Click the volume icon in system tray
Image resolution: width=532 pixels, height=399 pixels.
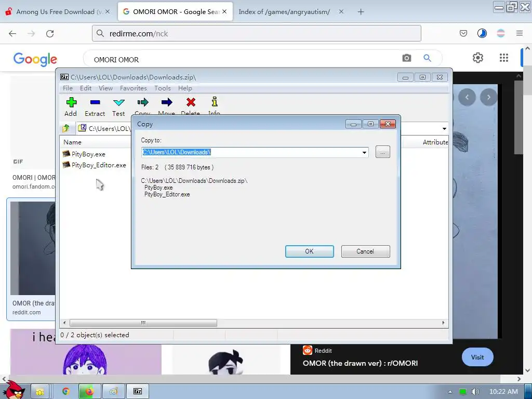click(476, 392)
